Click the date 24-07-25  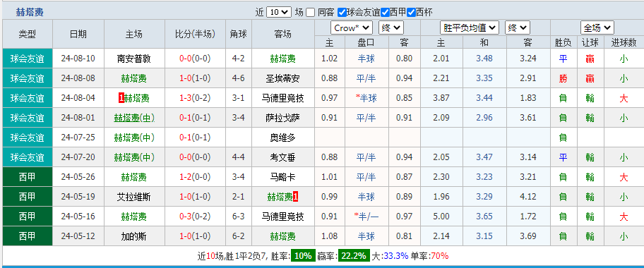78,138
